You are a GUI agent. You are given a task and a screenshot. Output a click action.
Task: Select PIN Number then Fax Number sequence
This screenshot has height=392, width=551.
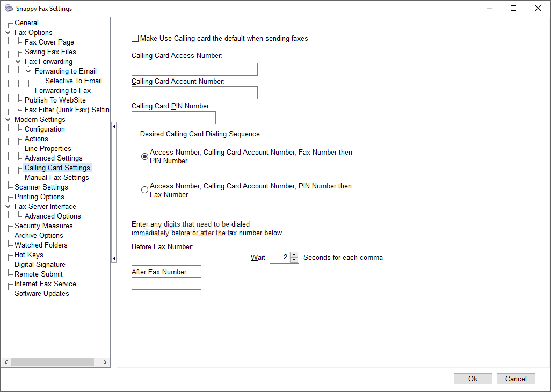144,190
